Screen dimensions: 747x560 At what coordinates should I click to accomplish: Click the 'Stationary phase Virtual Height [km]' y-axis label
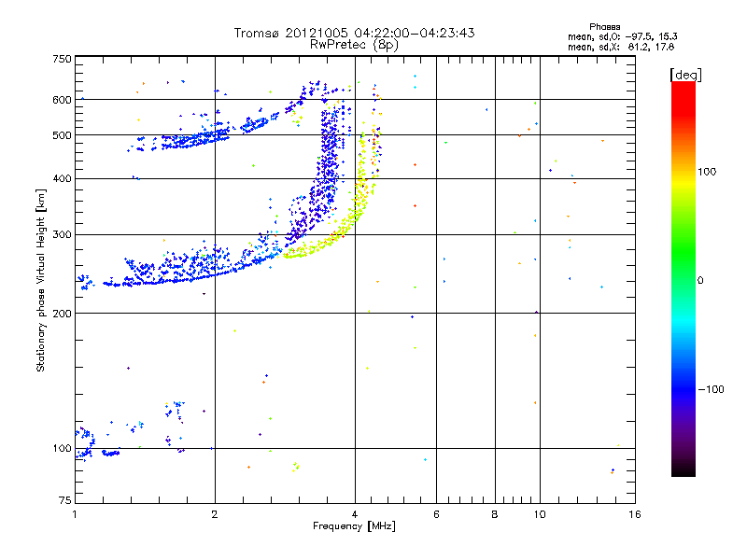click(40, 281)
